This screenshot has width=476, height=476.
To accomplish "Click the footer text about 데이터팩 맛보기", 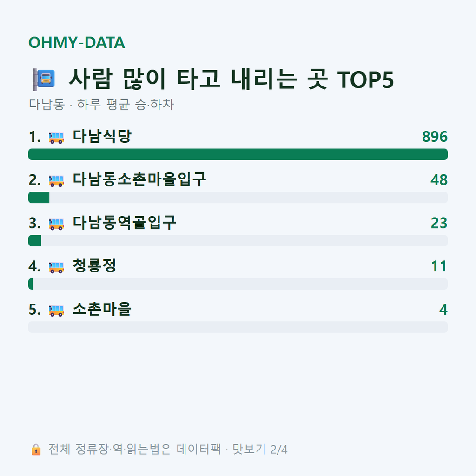I will (168, 450).
